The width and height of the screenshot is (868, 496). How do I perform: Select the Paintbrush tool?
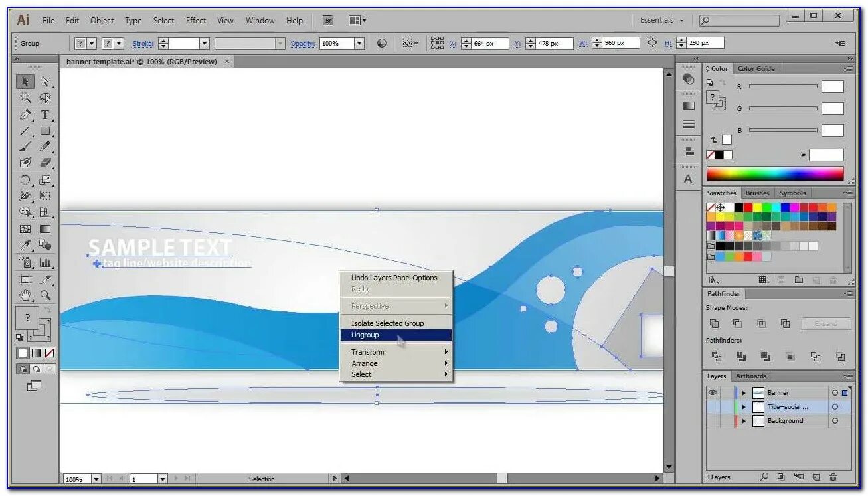pyautogui.click(x=25, y=147)
